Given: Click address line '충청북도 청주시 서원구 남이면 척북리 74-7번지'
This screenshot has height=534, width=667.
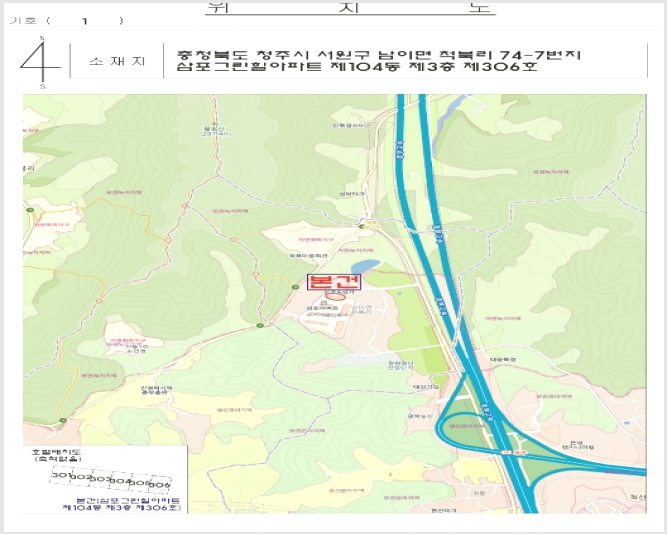Looking at the screenshot, I should click(378, 55).
